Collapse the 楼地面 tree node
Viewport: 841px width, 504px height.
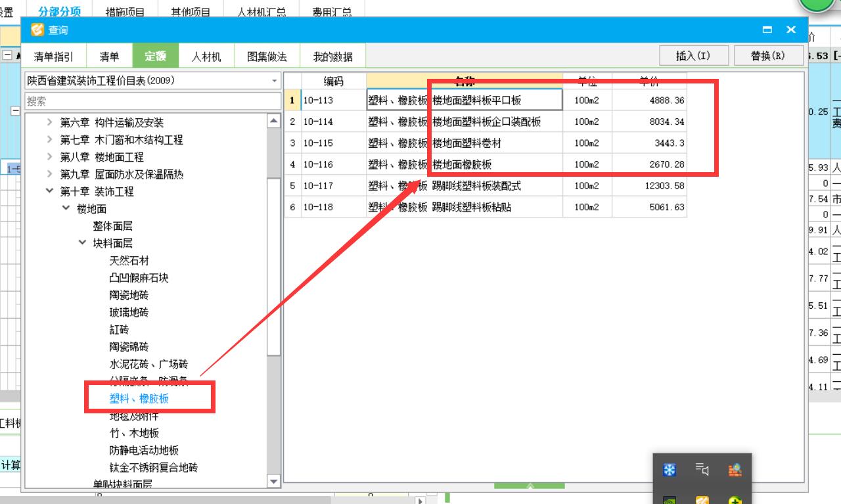click(x=66, y=208)
